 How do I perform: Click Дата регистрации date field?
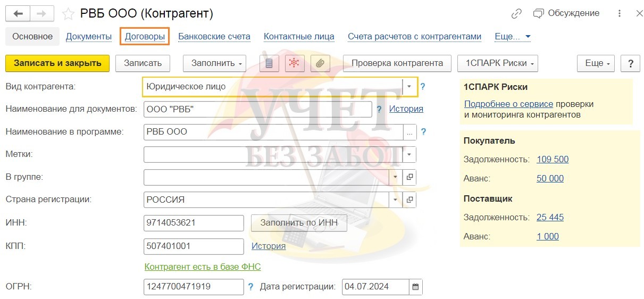click(x=375, y=287)
